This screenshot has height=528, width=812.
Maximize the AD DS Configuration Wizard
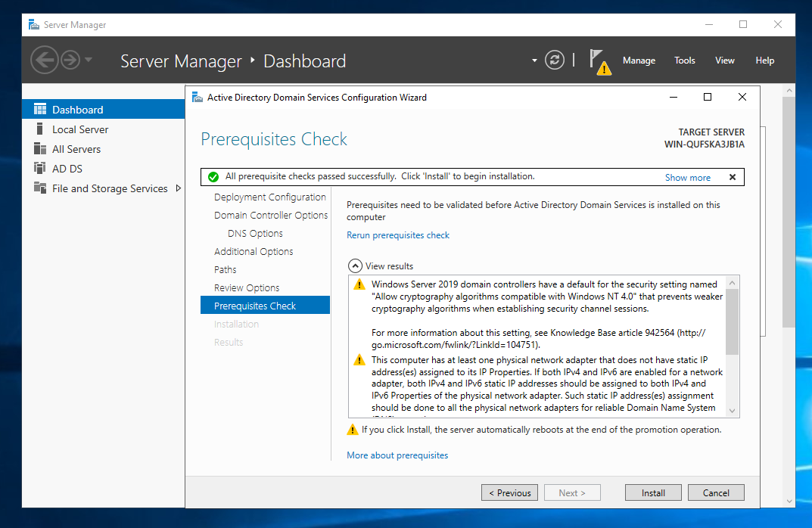(708, 98)
